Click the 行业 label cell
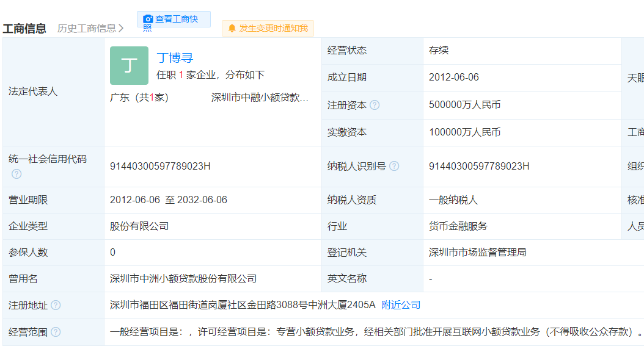 [x=373, y=226]
